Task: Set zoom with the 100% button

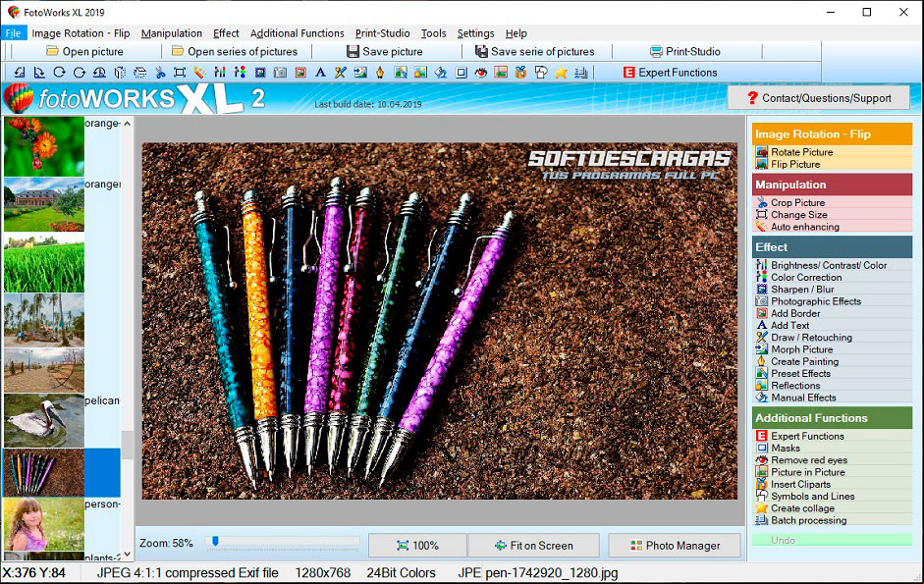Action: click(x=417, y=546)
